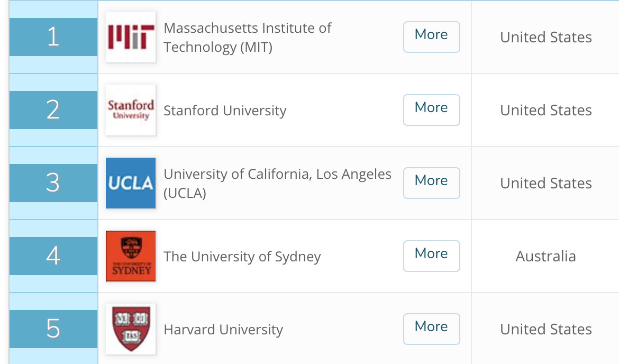
Task: Select rank number 5 badge
Action: [x=53, y=329]
